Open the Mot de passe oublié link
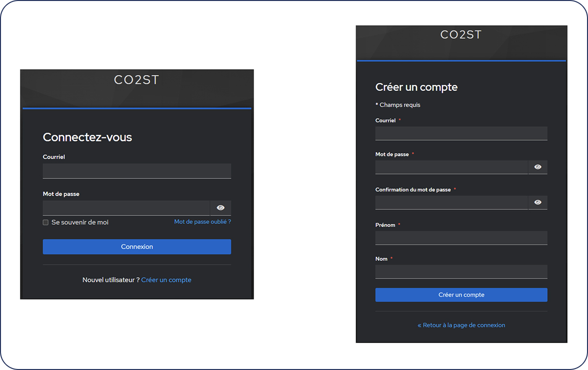Viewport: 588px width, 370px height. (202, 222)
